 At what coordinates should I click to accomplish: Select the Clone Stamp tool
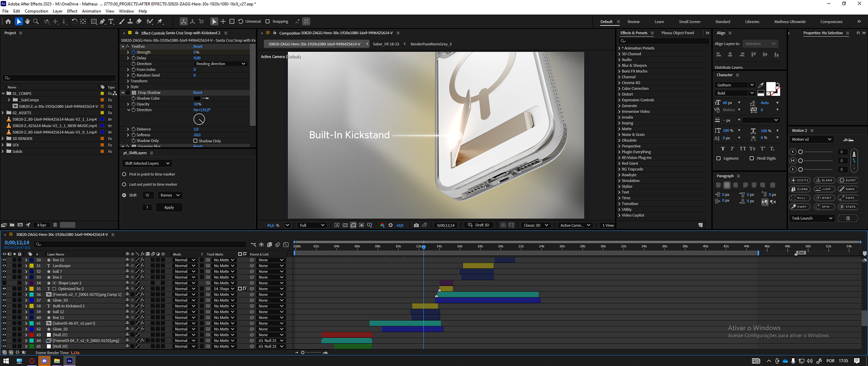point(130,21)
